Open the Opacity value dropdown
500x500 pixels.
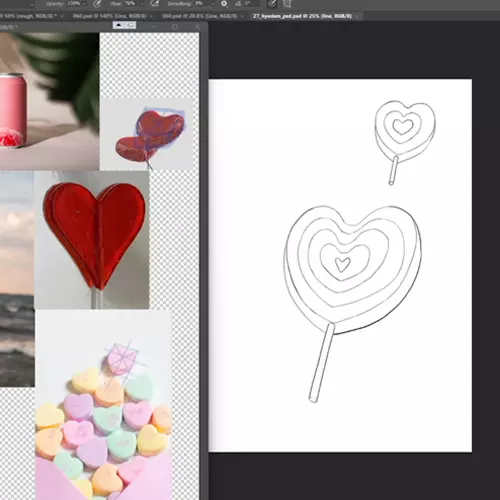point(85,4)
